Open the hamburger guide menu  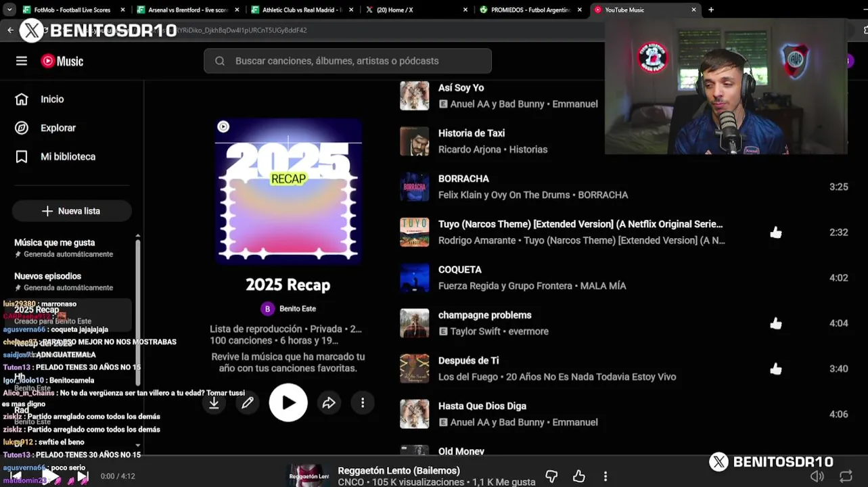pos(22,61)
